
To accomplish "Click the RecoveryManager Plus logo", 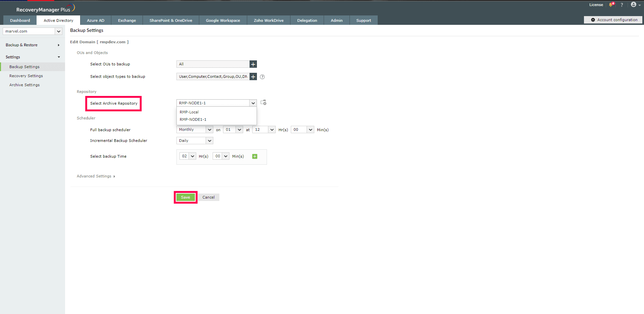I will click(x=46, y=8).
